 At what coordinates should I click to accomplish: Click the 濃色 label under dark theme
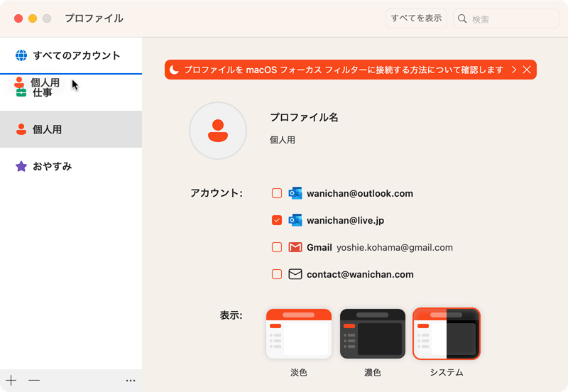372,372
